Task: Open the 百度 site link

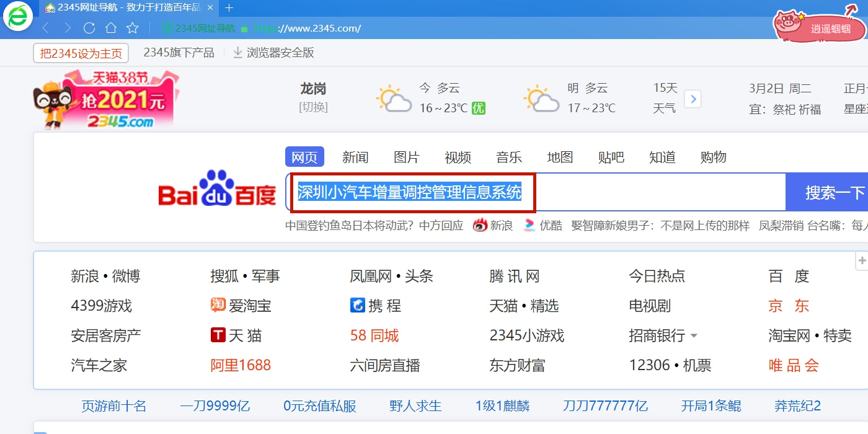Action: coord(789,276)
